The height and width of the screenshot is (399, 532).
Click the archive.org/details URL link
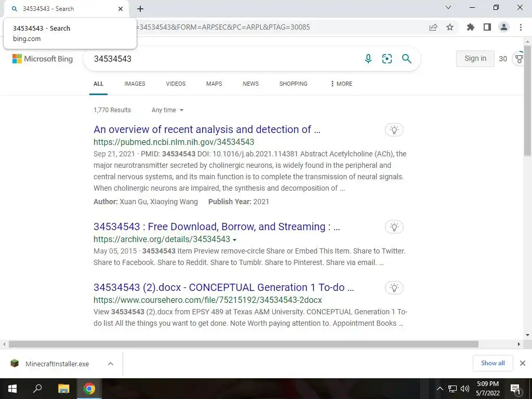(x=162, y=239)
